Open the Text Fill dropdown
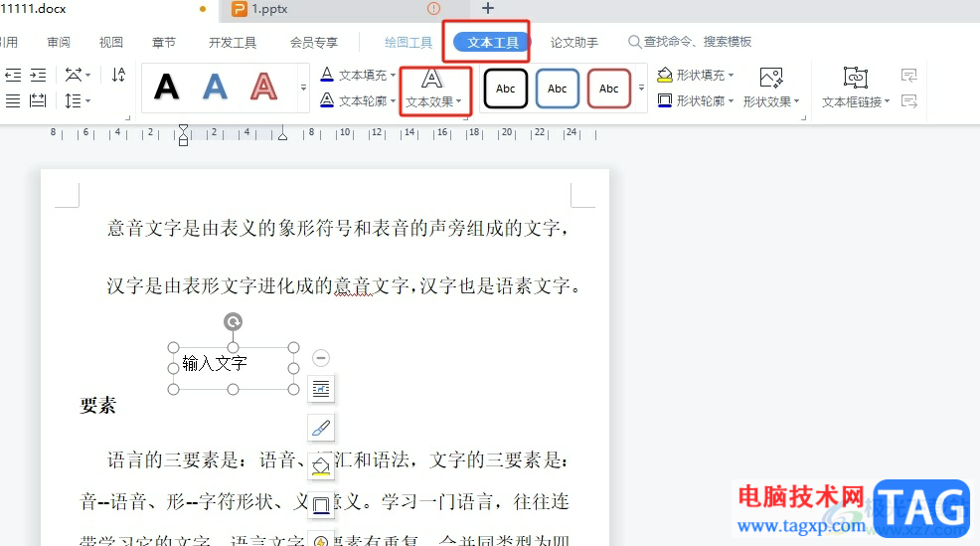The height and width of the screenshot is (546, 980). click(358, 75)
